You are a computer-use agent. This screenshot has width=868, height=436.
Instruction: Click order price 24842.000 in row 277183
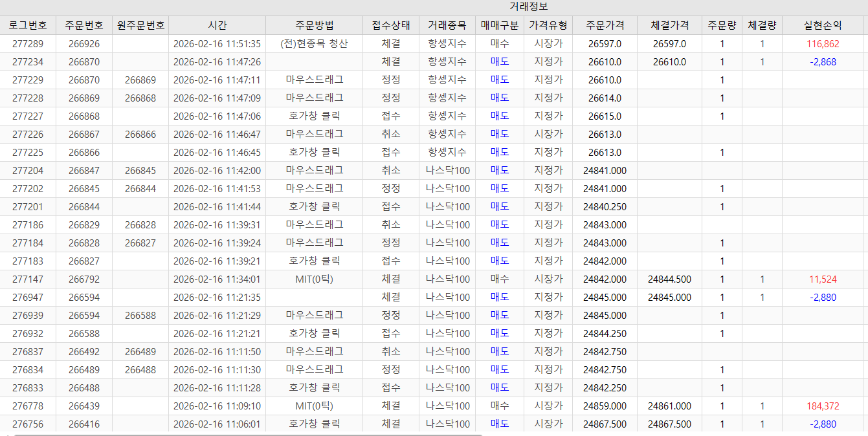pos(605,261)
